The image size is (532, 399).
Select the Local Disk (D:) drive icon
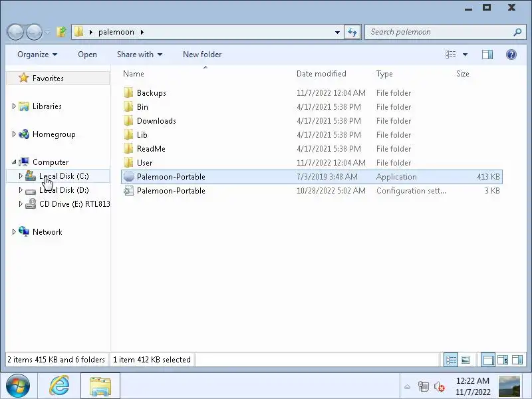click(31, 191)
